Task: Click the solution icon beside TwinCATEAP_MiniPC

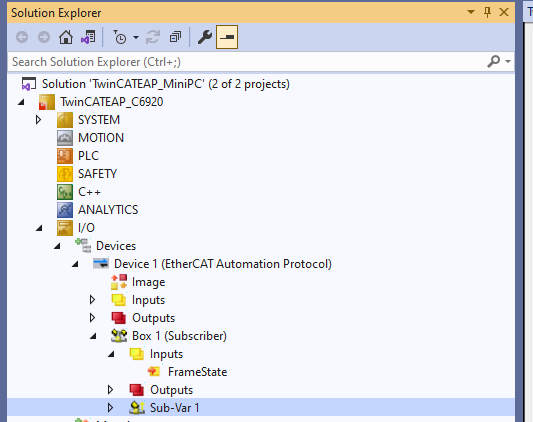Action: click(x=29, y=84)
